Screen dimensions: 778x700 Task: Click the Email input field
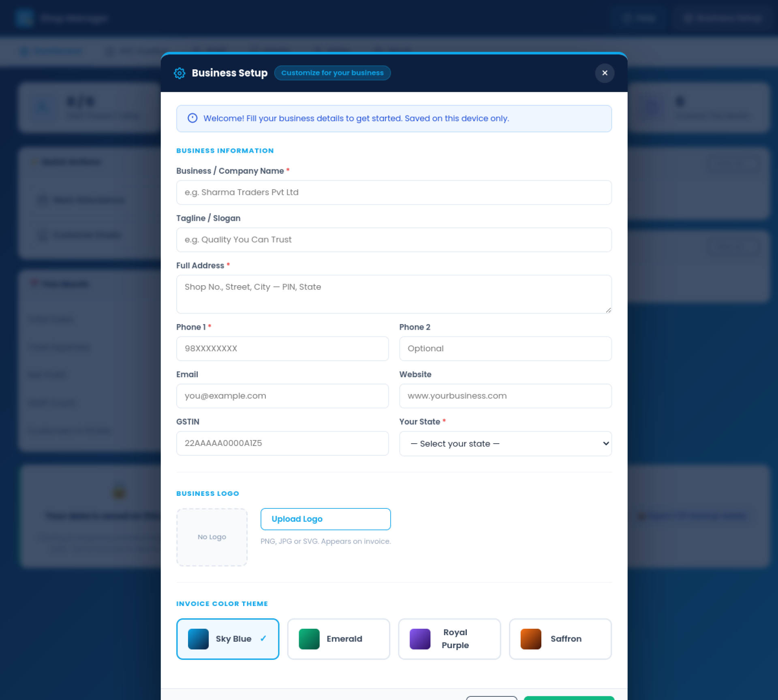282,396
